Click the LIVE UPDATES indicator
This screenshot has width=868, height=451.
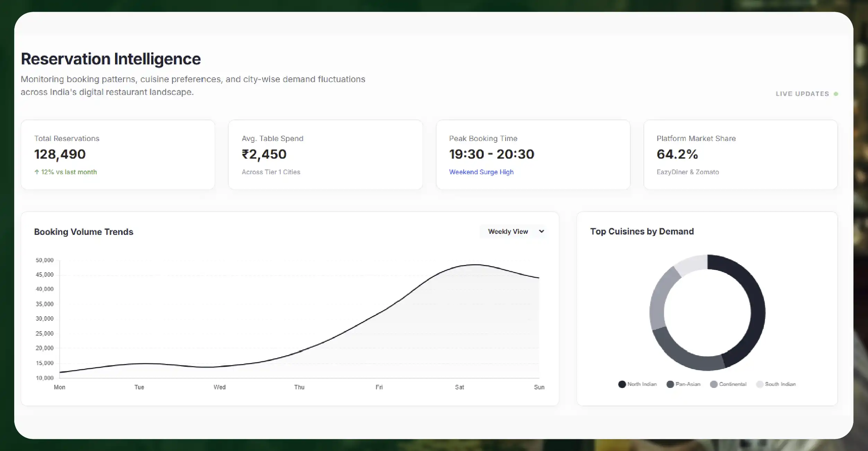(x=802, y=94)
